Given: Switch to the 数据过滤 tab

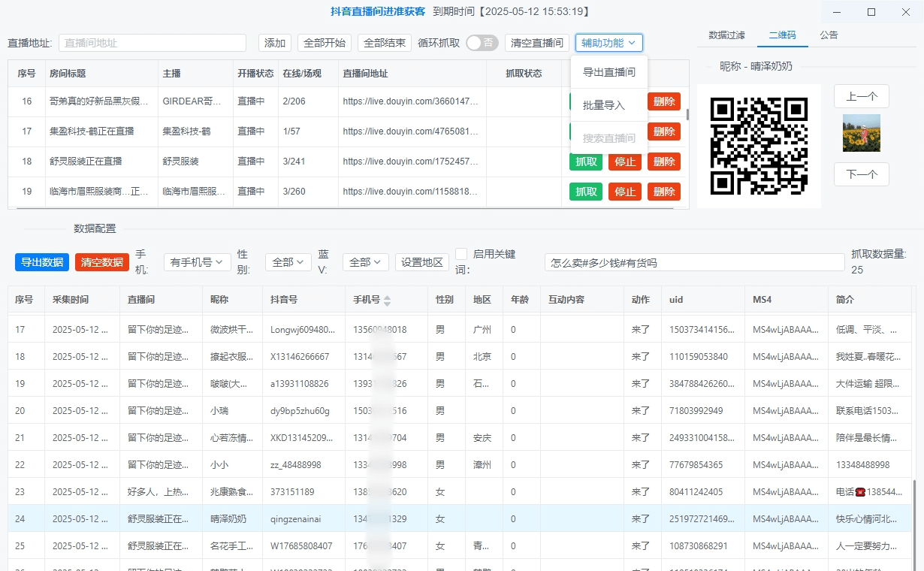Looking at the screenshot, I should [x=726, y=35].
